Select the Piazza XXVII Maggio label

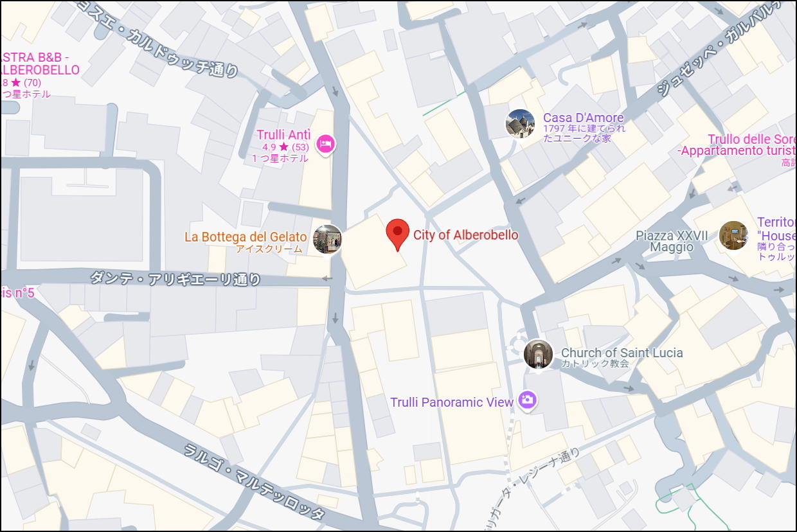672,241
